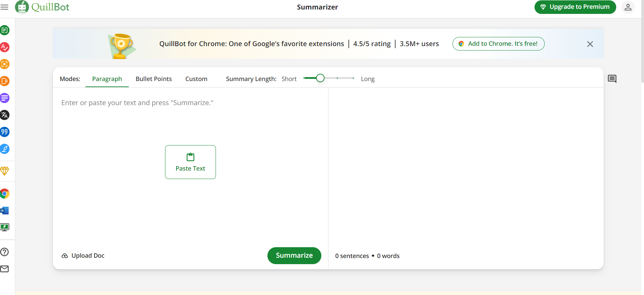The width and height of the screenshot is (644, 295).
Task: Click the "0 sentences" counter
Action: (x=352, y=256)
